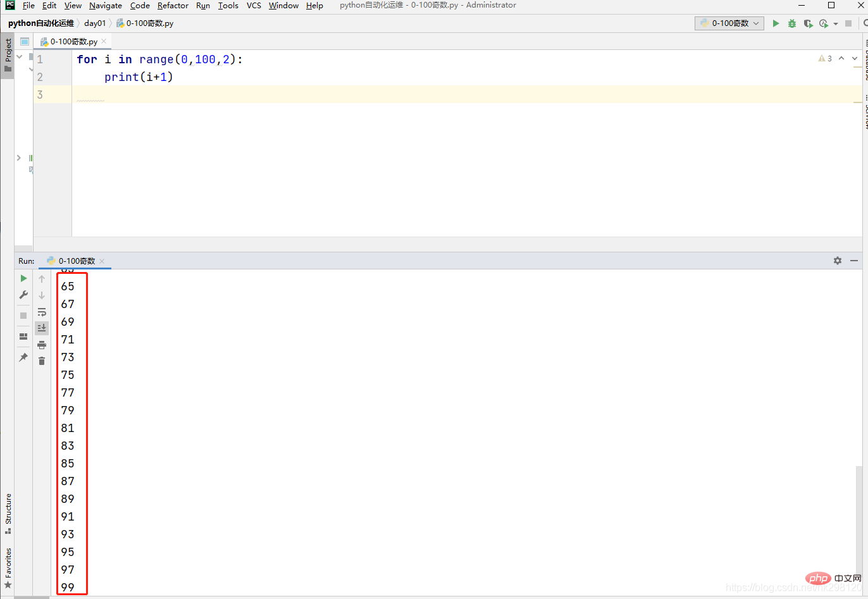This screenshot has height=599, width=868.
Task: Open run configuration via the wrench icon
Action: click(23, 295)
